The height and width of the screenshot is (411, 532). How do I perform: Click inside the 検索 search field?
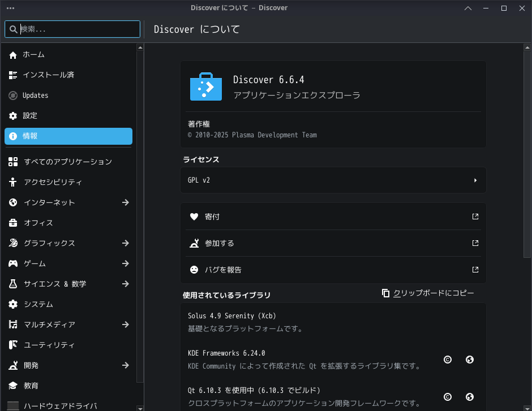72,29
